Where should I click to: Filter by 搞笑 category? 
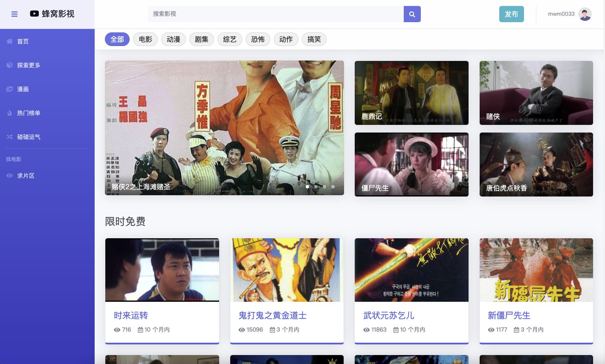(x=314, y=39)
